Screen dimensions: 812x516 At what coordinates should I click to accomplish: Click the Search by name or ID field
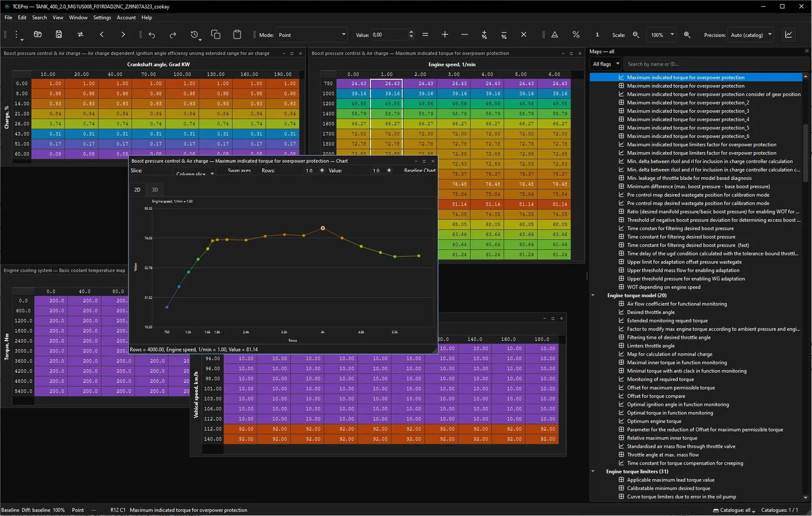point(716,64)
